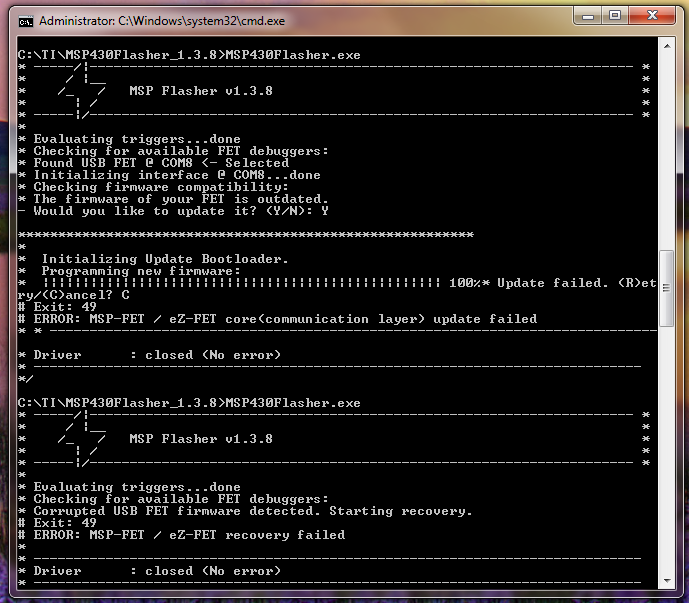Click 'Programming new firmware:' line
Screen dimensions: 689x603
141,271
